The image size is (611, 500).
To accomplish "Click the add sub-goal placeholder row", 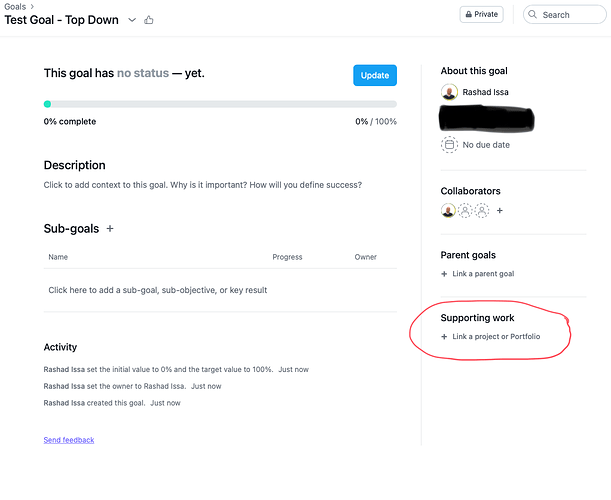I will [158, 290].
